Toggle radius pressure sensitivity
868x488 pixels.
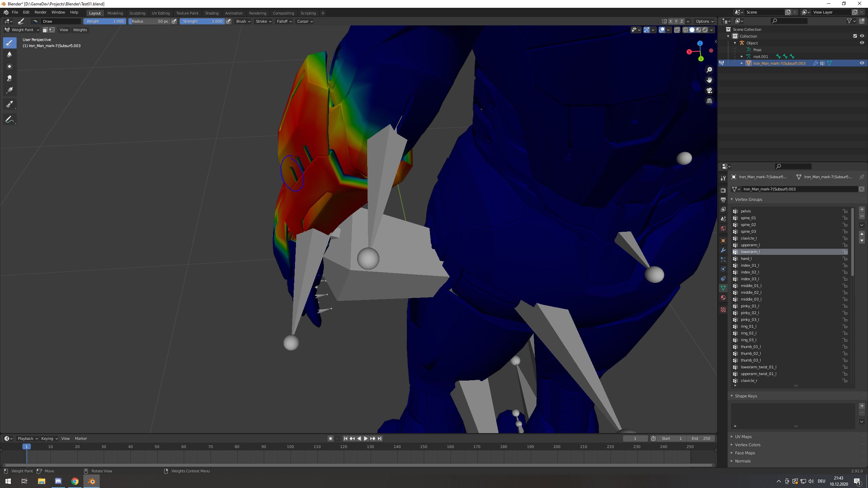click(x=174, y=21)
